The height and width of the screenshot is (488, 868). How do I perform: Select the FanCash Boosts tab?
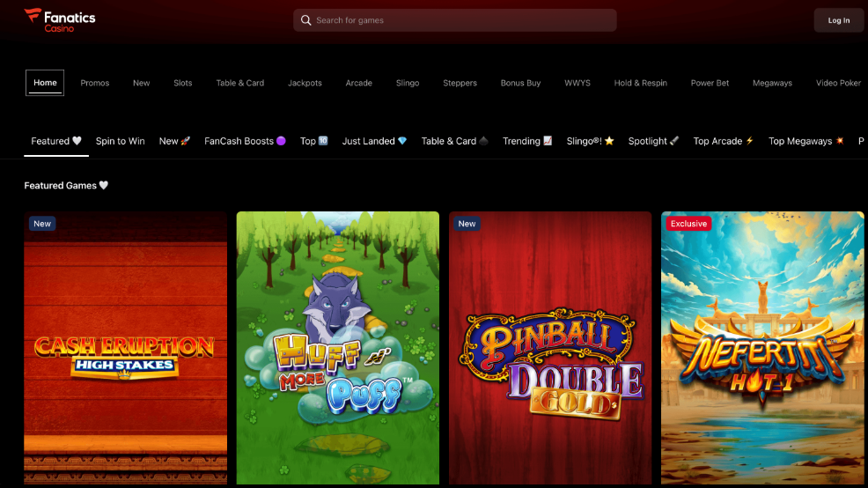245,141
